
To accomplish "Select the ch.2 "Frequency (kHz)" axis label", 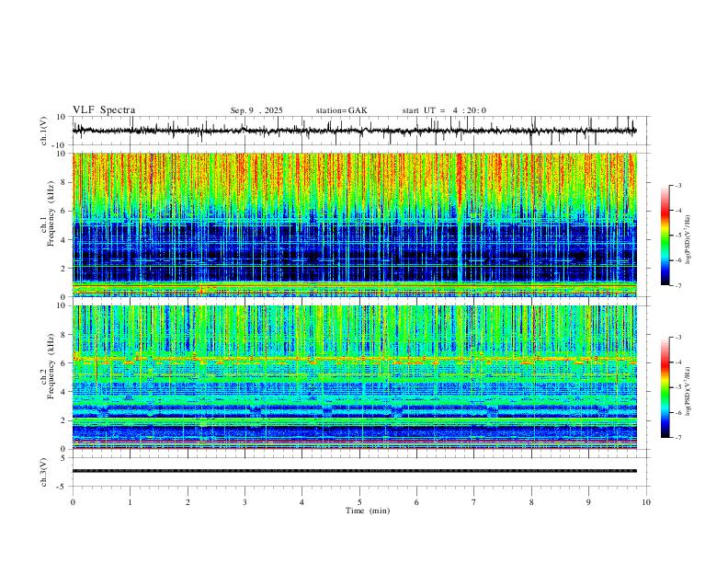I will (51, 366).
